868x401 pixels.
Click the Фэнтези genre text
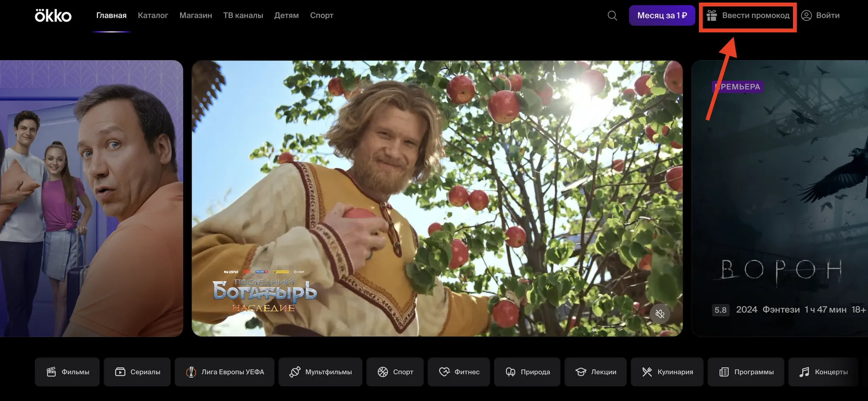click(781, 310)
